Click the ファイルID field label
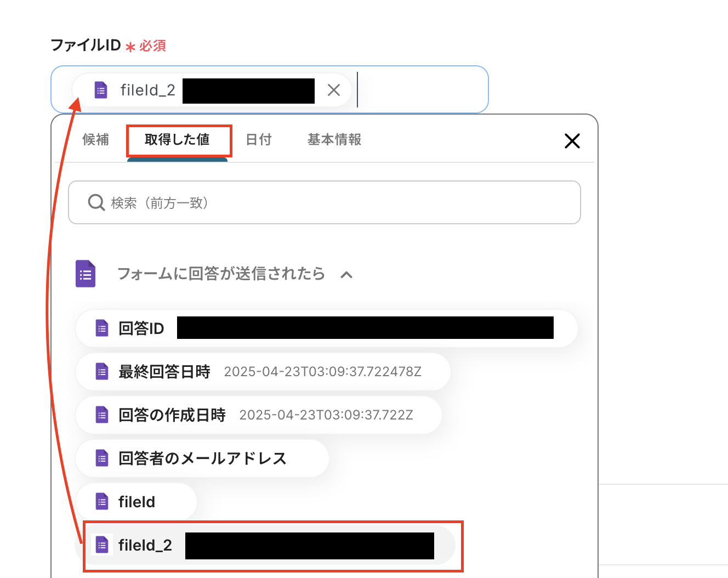The width and height of the screenshot is (728, 578). 86,45
